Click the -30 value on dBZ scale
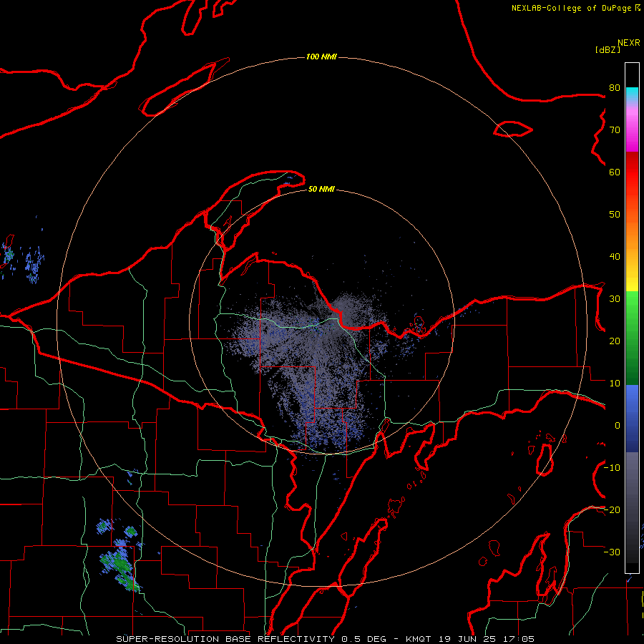 point(612,552)
